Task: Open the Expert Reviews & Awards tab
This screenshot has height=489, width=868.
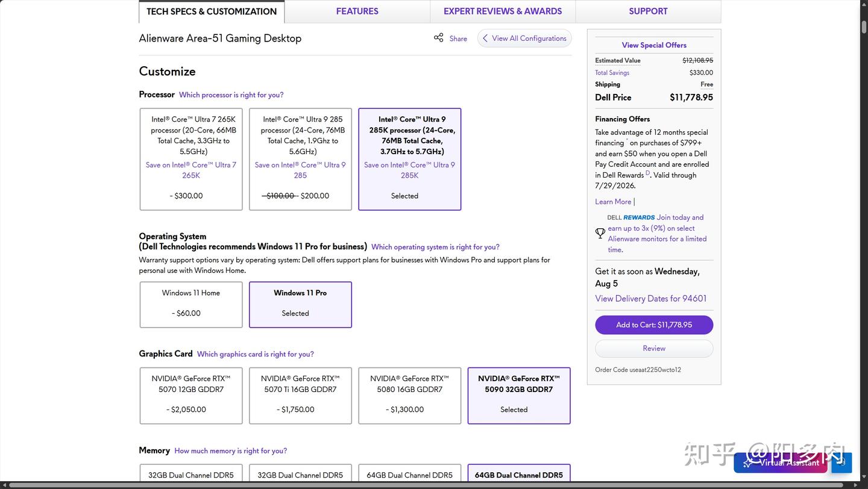Action: (x=503, y=11)
